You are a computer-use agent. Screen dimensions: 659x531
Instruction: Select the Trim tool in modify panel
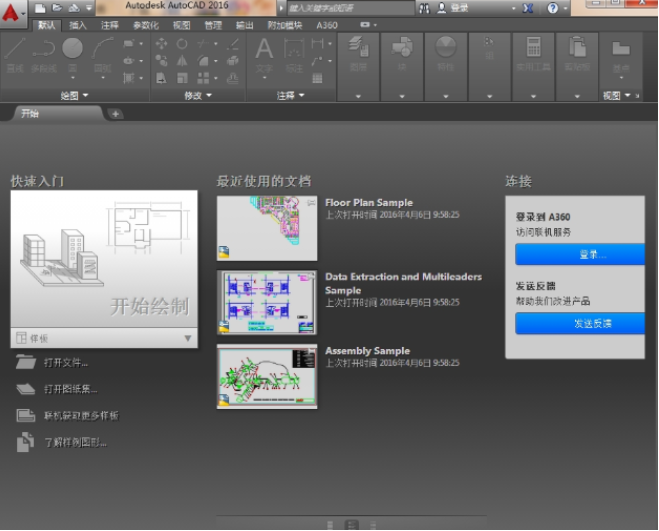point(203,43)
